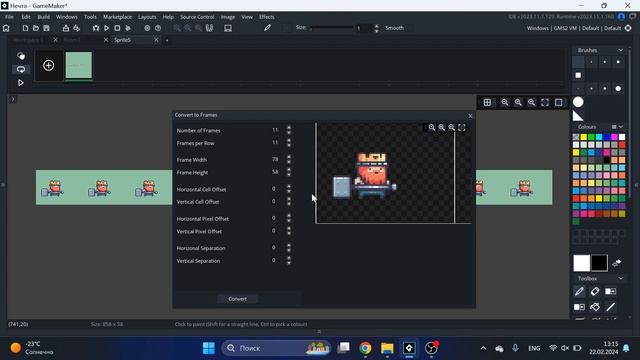Viewport: 640px width, 360px height.
Task: Click the Home icon in the toolbar
Action: tap(6, 28)
